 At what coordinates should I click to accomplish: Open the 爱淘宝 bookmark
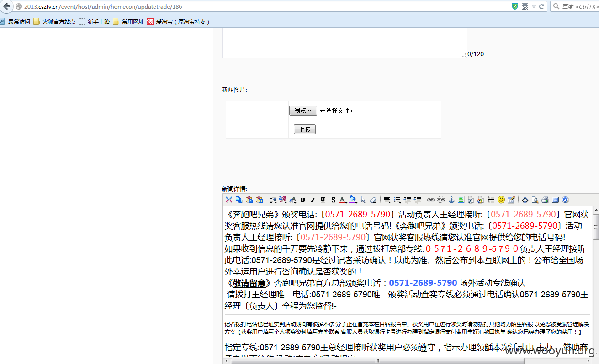pyautogui.click(x=178, y=21)
